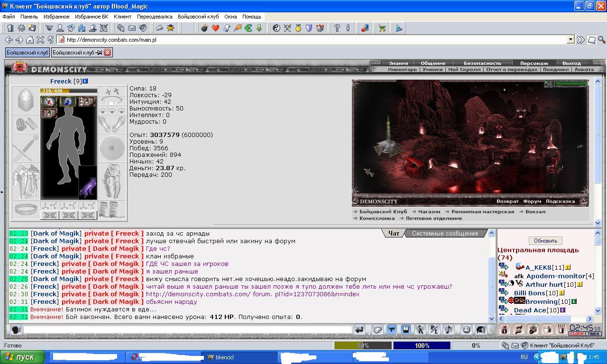The height and width of the screenshot is (364, 607).
Task: Open info icon next to Freeck [9]
Action: [x=85, y=81]
